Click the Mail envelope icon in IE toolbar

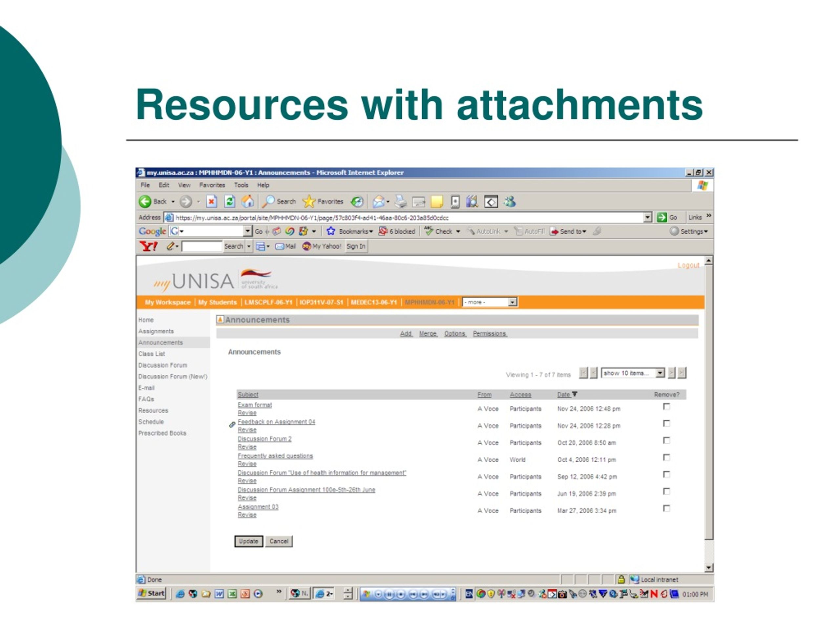click(379, 202)
